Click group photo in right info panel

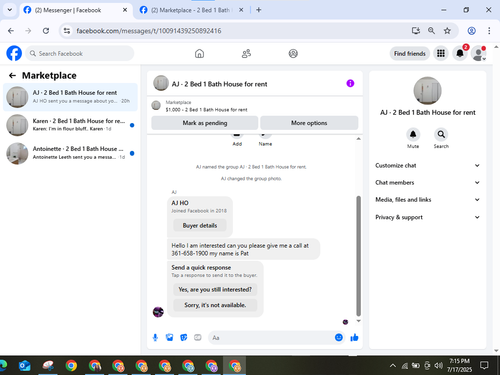coord(427,91)
